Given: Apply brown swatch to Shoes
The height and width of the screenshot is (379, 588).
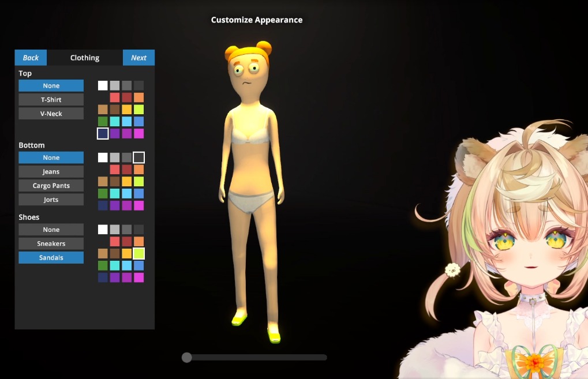Looking at the screenshot, I should coord(115,253).
